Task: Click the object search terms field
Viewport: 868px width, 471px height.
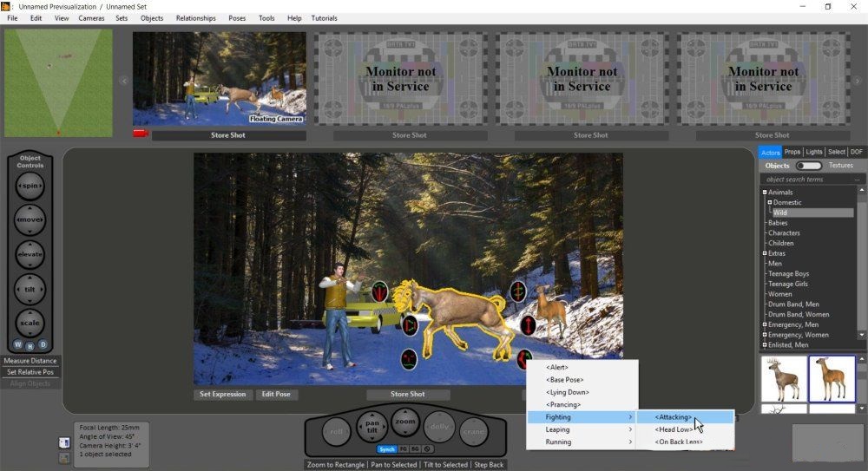Action: pos(807,180)
